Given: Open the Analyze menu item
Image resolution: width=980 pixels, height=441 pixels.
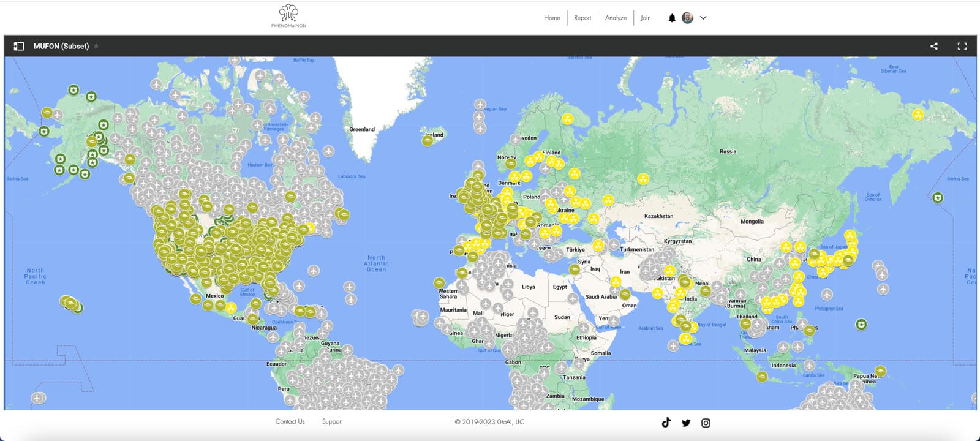Looking at the screenshot, I should (x=616, y=18).
